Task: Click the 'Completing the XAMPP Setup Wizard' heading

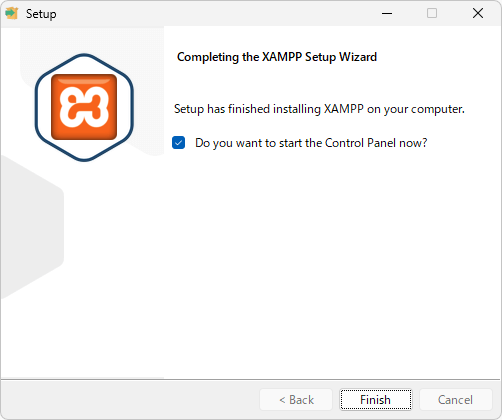Action: click(277, 57)
